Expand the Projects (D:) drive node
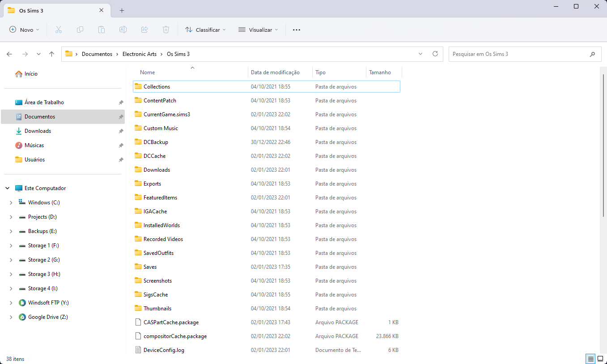The image size is (607, 364). (x=11, y=217)
